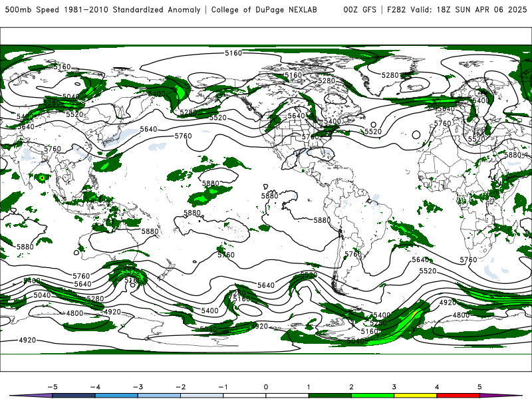This screenshot has width=532, height=399.
Task: Click the legend tick label "−4"
Action: tap(95, 387)
